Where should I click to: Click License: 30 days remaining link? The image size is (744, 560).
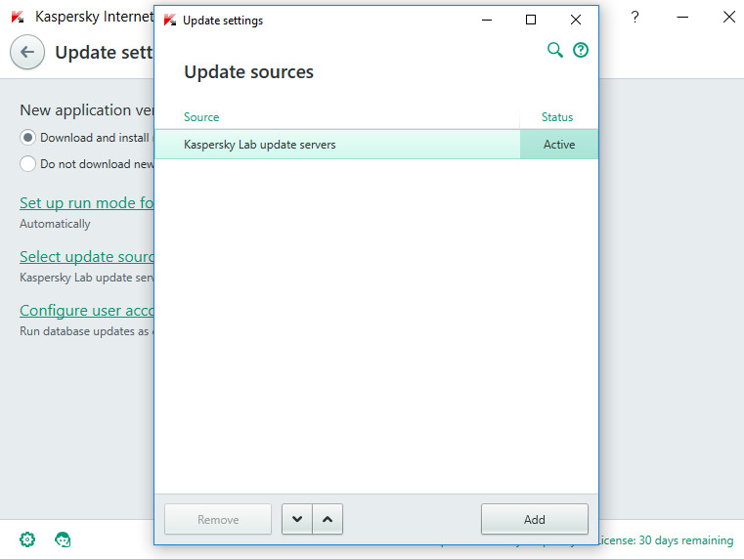coord(666,540)
